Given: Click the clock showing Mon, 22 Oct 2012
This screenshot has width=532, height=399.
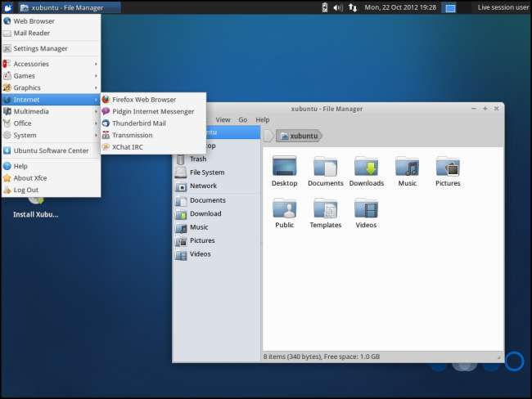Looking at the screenshot, I should 401,7.
